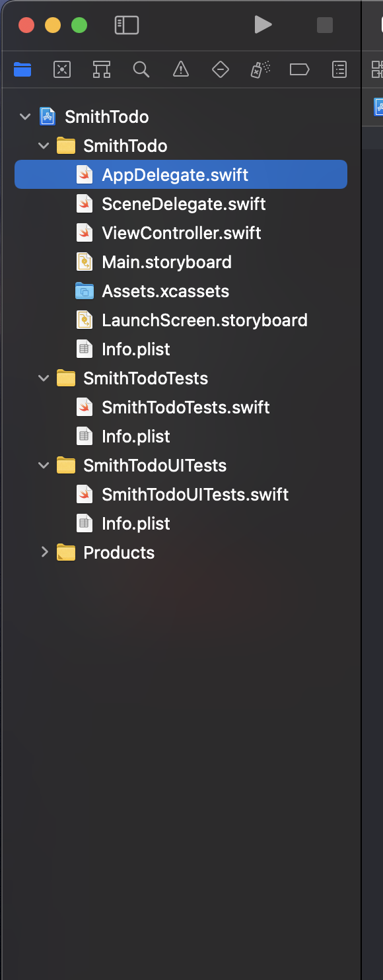
Task: Click the blue Xcode project icon
Action: (x=48, y=117)
